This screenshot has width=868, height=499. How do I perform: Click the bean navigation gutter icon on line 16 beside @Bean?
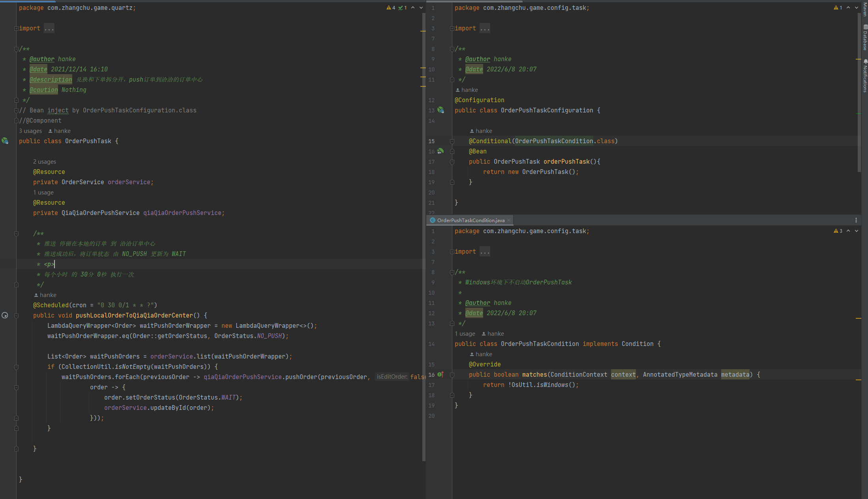click(441, 151)
